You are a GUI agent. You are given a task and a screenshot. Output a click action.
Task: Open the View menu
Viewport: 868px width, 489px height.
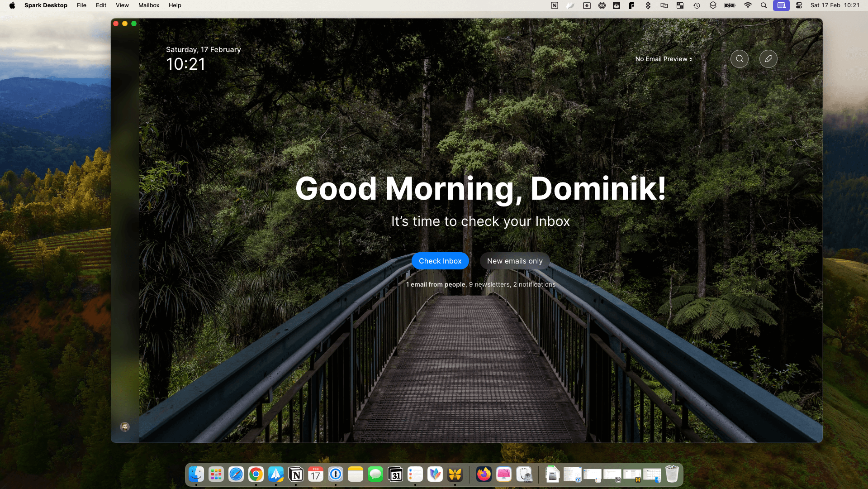122,5
